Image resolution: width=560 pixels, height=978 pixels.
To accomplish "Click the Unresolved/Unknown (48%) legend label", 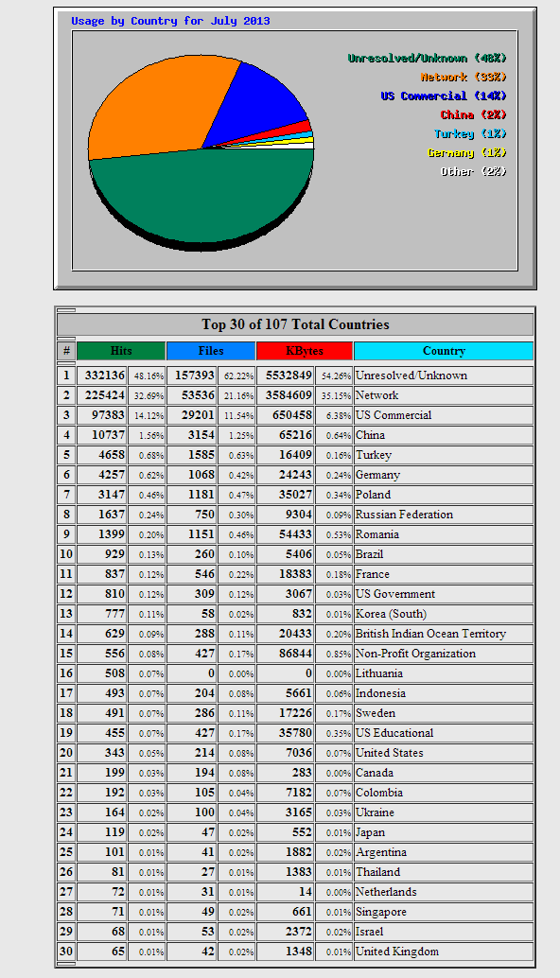I will coord(428,58).
